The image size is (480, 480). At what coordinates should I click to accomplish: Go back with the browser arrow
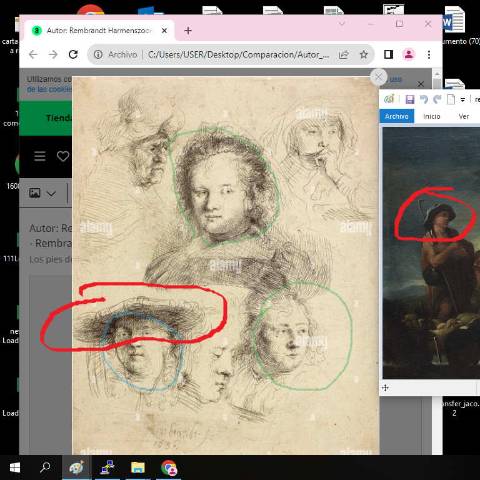point(33,54)
